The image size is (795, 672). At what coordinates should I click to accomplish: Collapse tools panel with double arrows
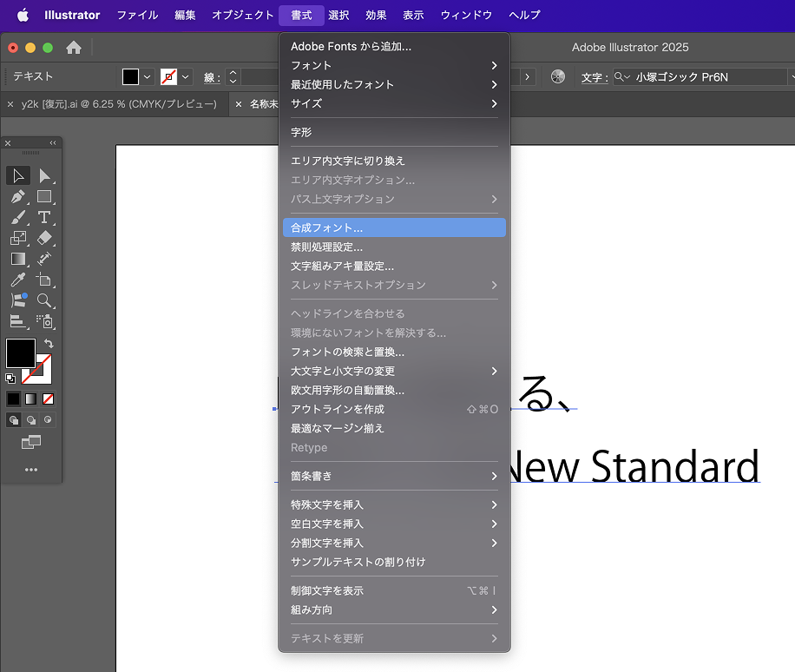(53, 143)
